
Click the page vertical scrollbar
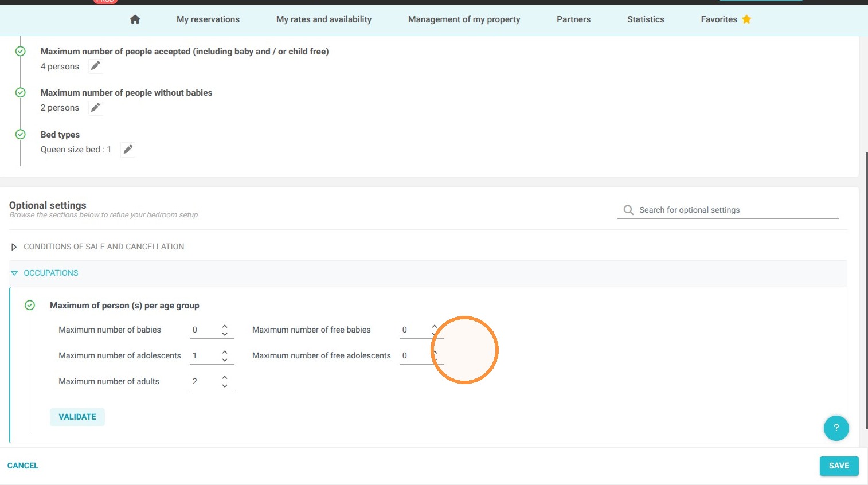(866, 290)
